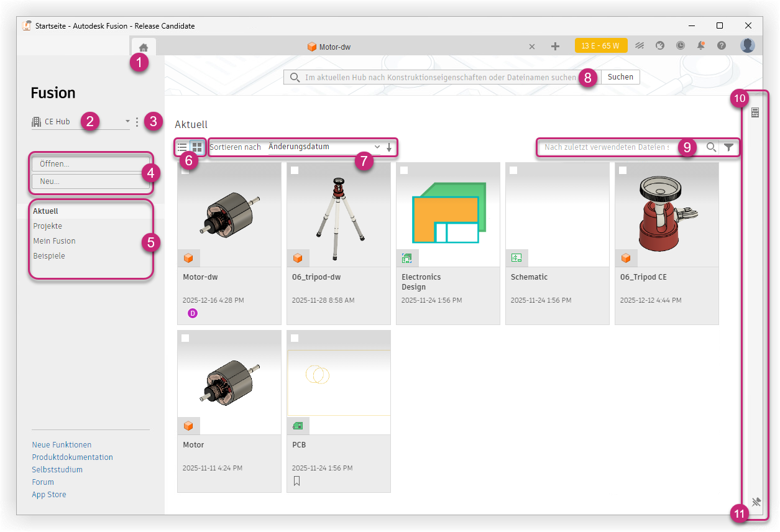Click the Fusion app icon in title bar
This screenshot has height=532, width=780.
click(x=27, y=25)
